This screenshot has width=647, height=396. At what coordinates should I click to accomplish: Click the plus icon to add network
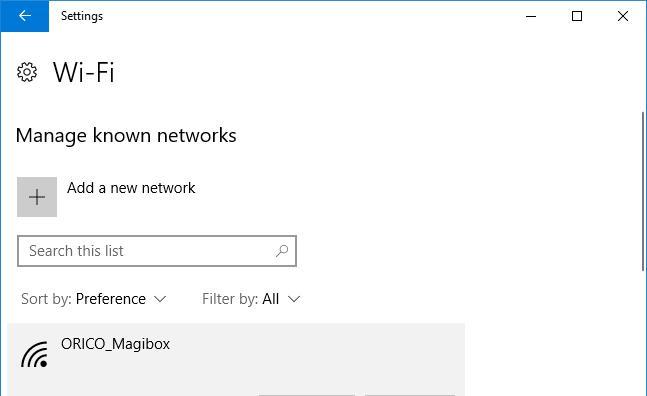pyautogui.click(x=37, y=197)
